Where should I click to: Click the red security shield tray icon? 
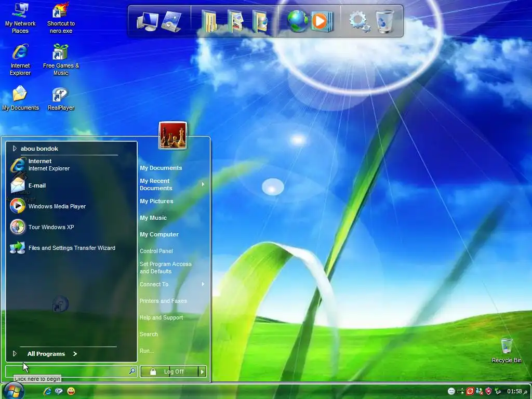[488, 391]
